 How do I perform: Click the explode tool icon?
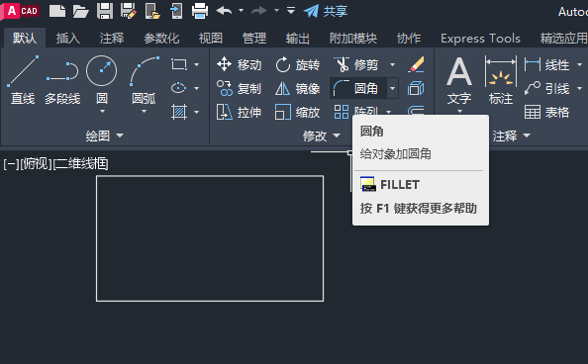pyautogui.click(x=416, y=88)
